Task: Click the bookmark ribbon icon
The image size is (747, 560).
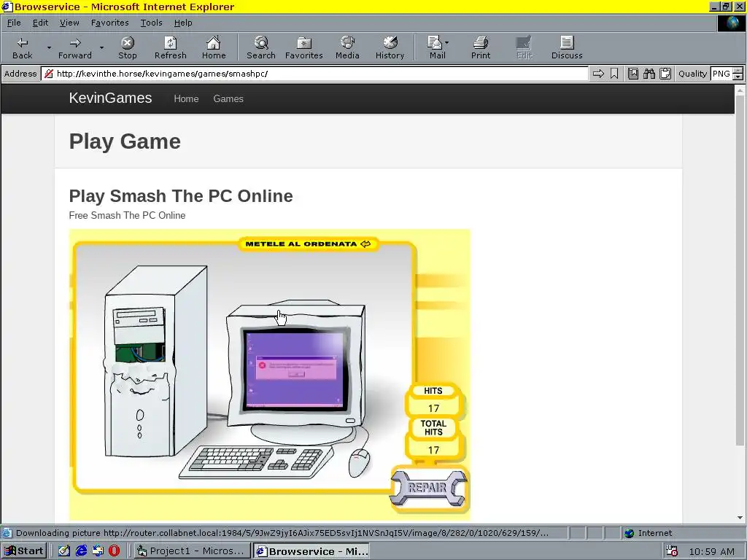Action: tap(614, 74)
